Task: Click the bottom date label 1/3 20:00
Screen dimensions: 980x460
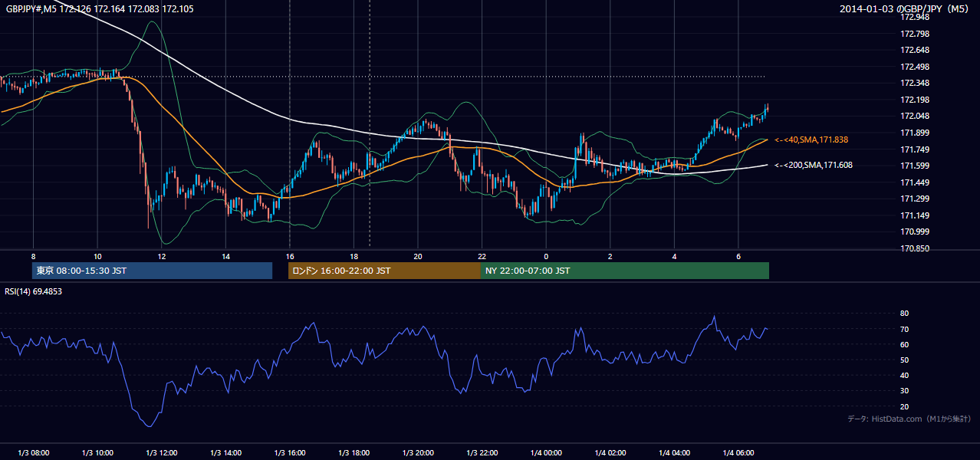Action: click(x=418, y=453)
